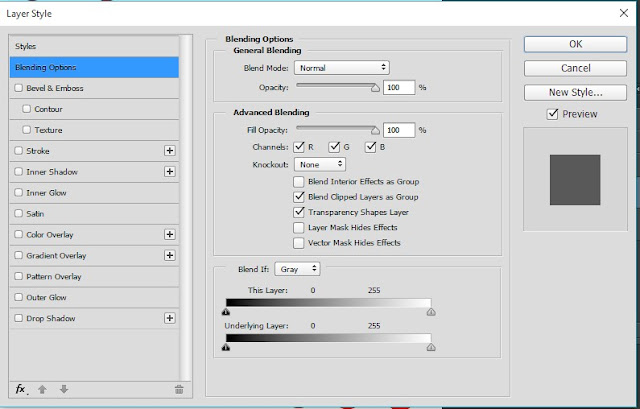Click the gray style preview thumbnail
The height and width of the screenshot is (409, 640).
point(575,180)
